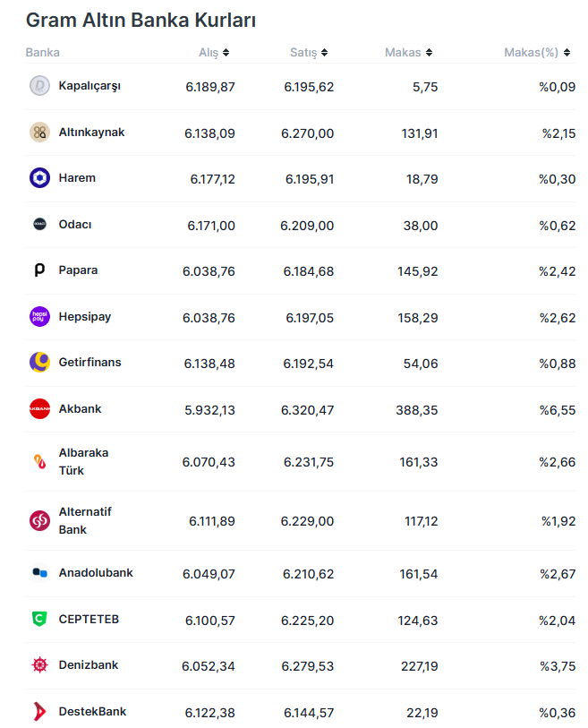
Task: Click the Akbank red logo icon
Action: tap(39, 409)
